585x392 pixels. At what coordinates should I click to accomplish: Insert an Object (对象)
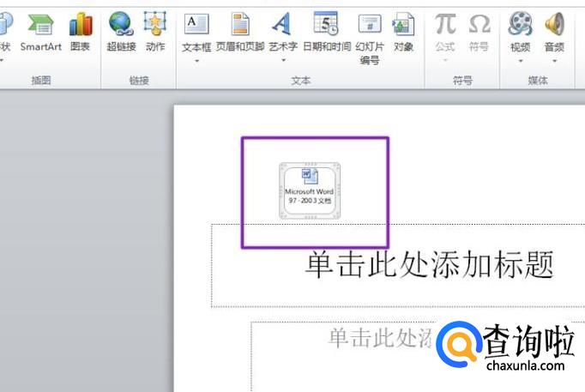(x=404, y=33)
